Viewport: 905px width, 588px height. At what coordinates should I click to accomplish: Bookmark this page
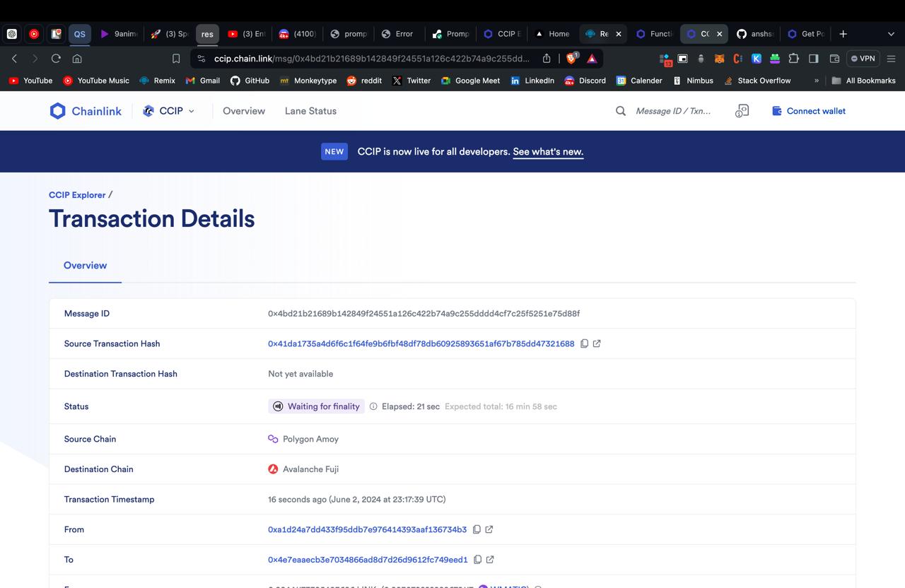click(x=176, y=59)
